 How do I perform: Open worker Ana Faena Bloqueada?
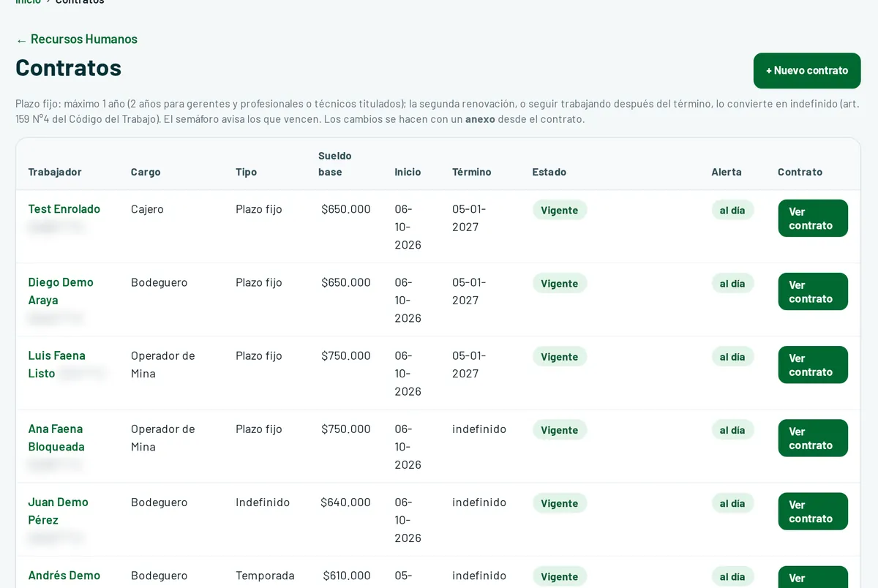pos(56,437)
